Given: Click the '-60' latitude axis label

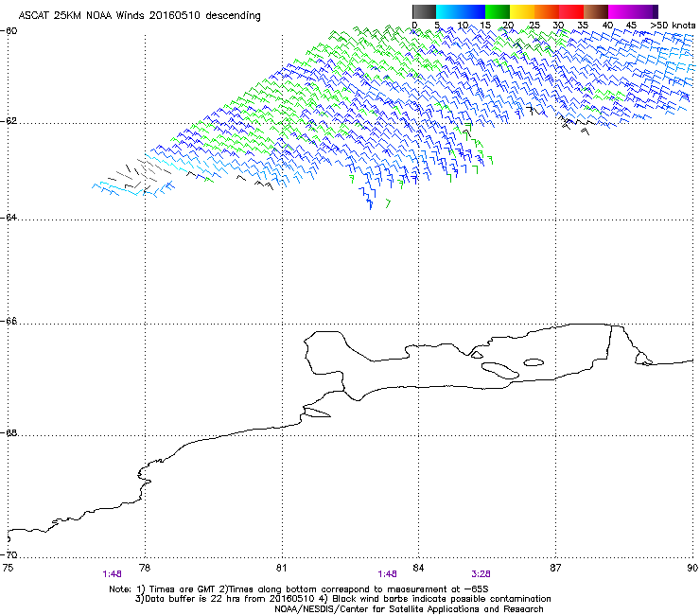Looking at the screenshot, I should (9, 31).
